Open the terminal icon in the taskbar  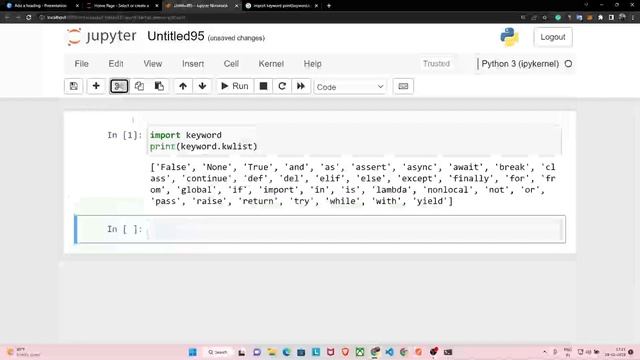point(448,352)
